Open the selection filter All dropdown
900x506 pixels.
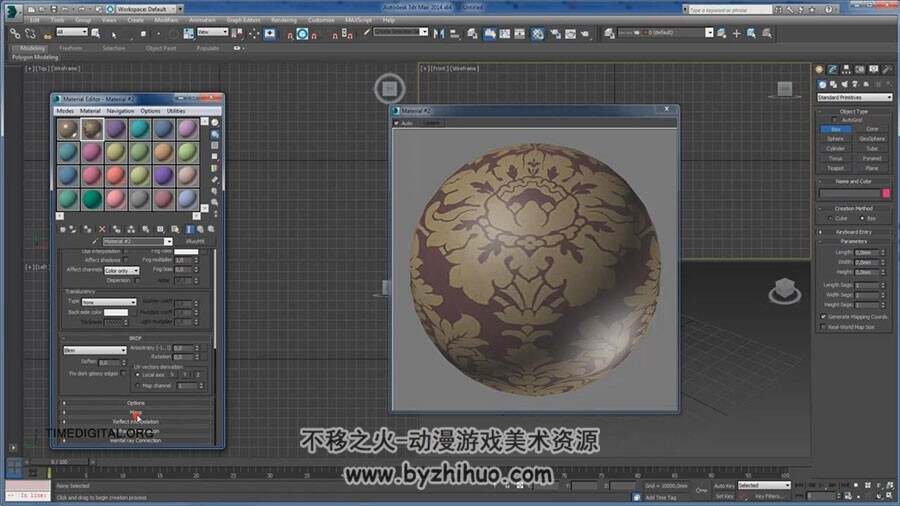tap(72, 32)
